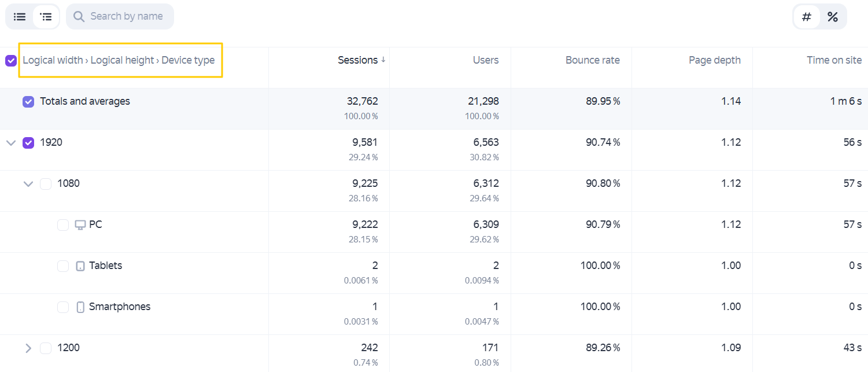Screen dimensions: 868x372
Task: Sort by the Users column header
Action: click(486, 60)
